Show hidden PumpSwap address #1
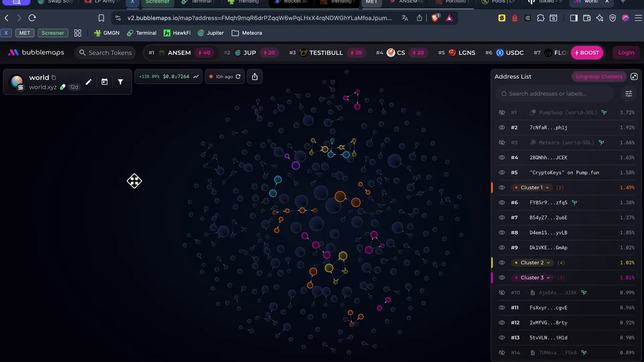 click(x=502, y=113)
